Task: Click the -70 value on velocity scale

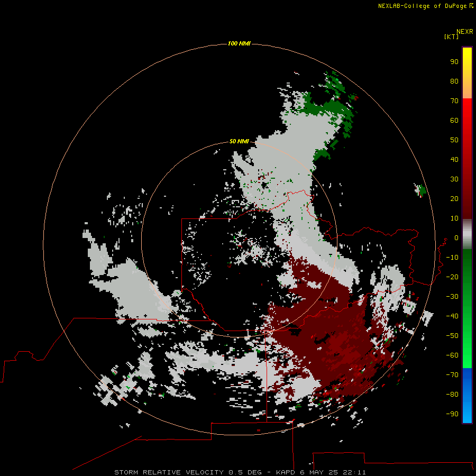Action: tap(452, 374)
